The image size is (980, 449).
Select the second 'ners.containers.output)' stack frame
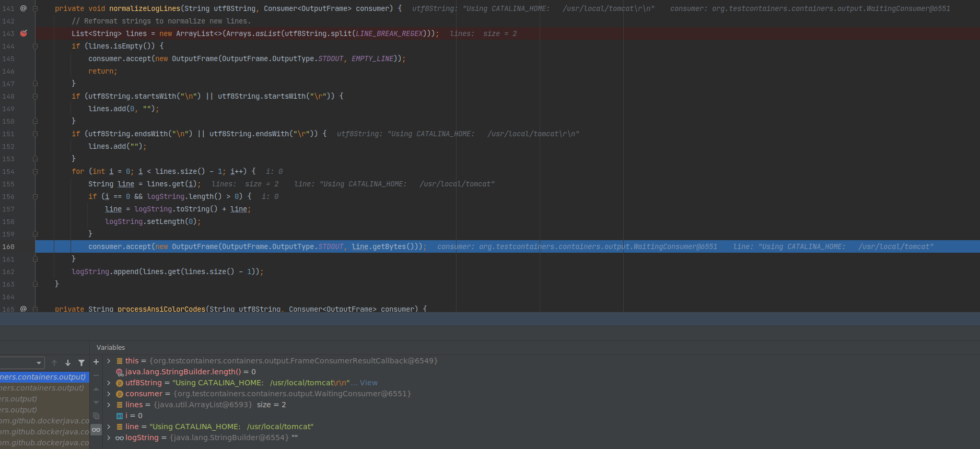click(x=44, y=387)
